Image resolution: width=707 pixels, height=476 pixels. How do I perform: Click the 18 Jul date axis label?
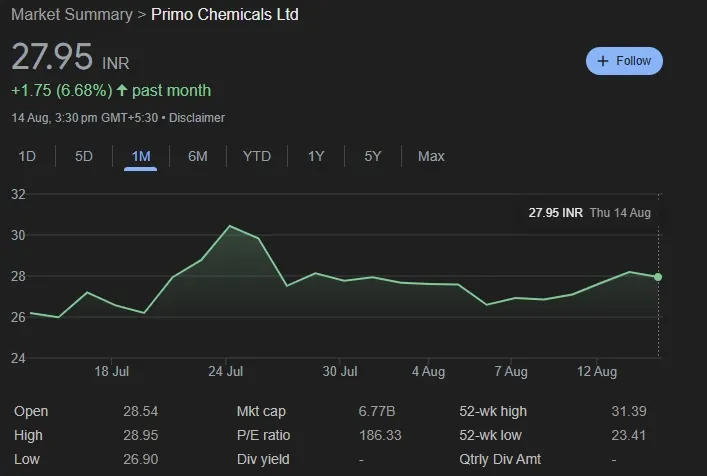pyautogui.click(x=112, y=372)
